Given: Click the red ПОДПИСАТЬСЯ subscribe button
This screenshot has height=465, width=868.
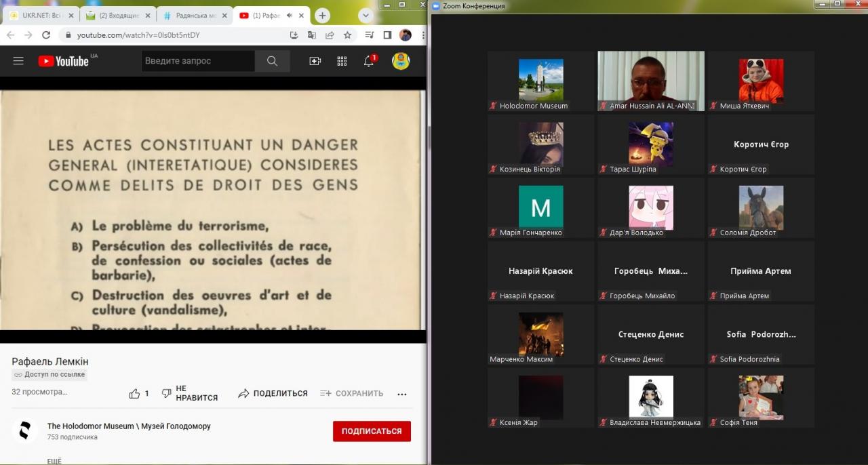Looking at the screenshot, I should pos(372,431).
